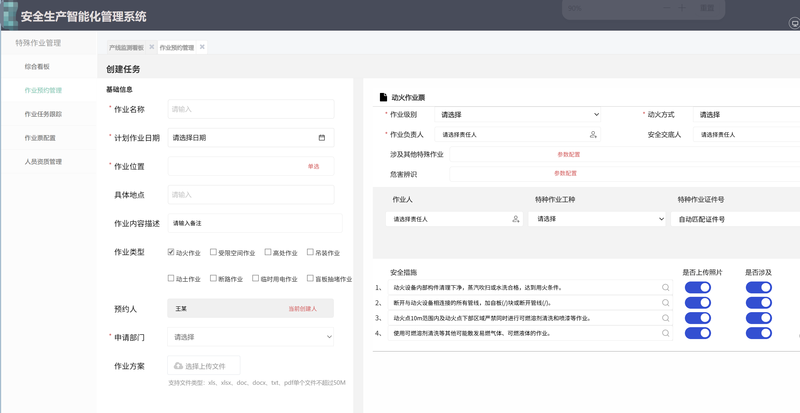Open 作业票配置 in the sidebar

40,138
